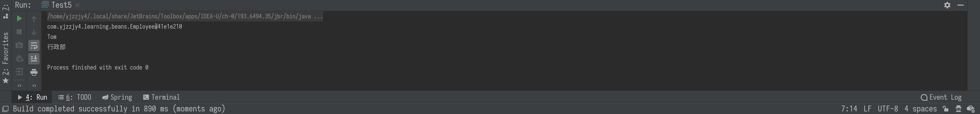The image size is (980, 114).
Task: Expand more actions in second run toolbar column
Action: [34, 85]
